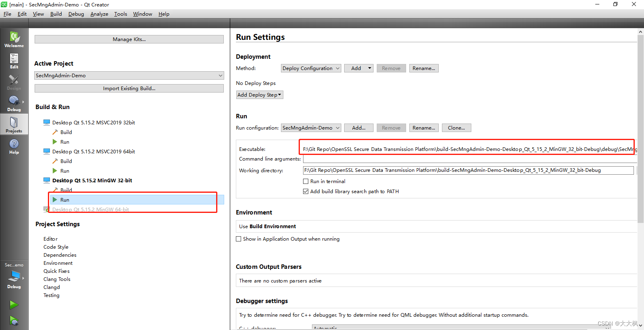Click hammer icon under MSVC2019 64bit

click(x=55, y=161)
